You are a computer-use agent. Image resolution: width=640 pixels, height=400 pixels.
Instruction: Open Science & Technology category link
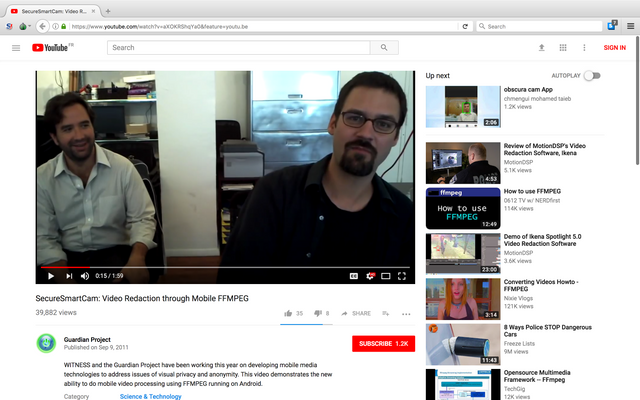coord(151,396)
